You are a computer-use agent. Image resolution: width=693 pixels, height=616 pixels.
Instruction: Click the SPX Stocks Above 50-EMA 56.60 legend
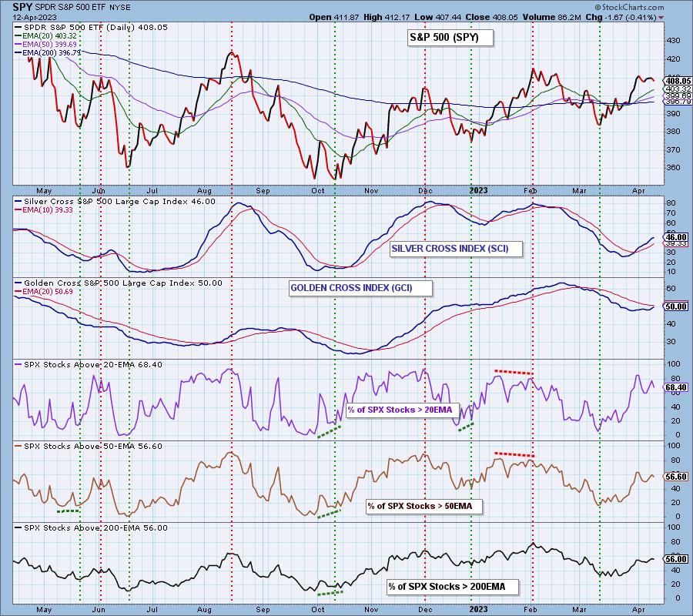[x=89, y=447]
